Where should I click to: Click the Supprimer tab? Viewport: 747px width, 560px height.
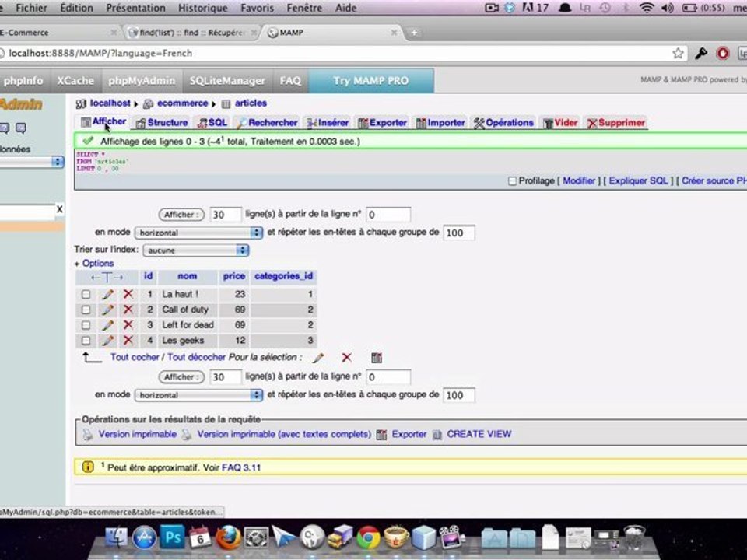pos(616,123)
